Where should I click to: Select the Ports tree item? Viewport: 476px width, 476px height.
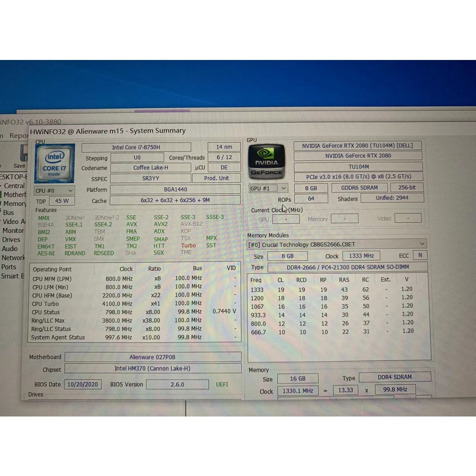(9, 267)
